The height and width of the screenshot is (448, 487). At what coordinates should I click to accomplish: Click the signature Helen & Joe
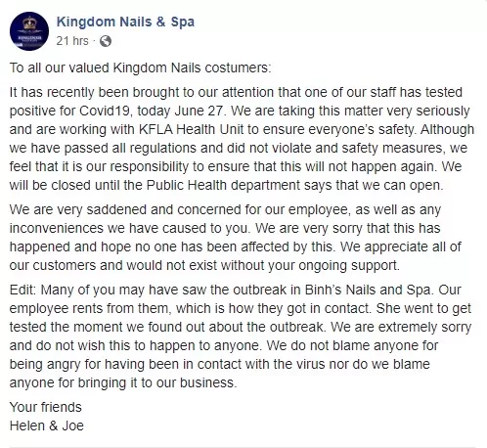[x=47, y=426]
